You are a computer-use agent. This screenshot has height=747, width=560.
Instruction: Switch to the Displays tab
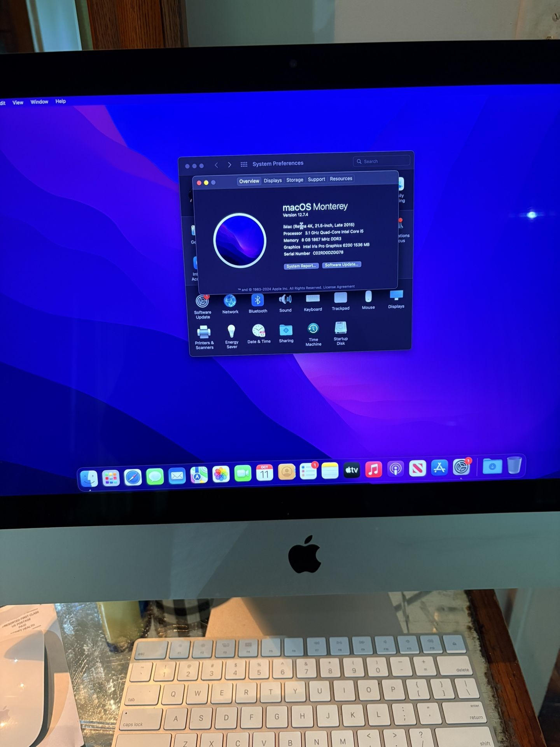point(273,181)
